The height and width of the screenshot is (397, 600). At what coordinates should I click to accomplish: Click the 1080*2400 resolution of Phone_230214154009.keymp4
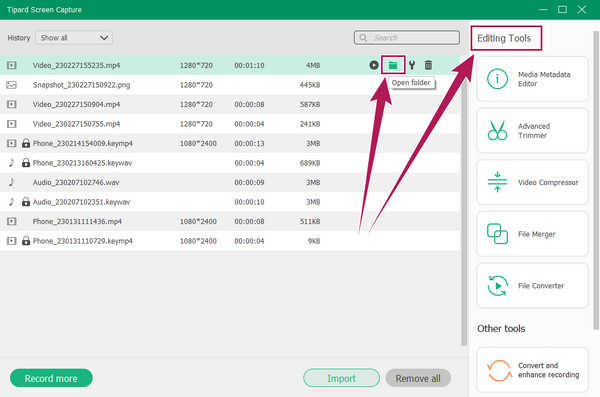click(x=198, y=143)
